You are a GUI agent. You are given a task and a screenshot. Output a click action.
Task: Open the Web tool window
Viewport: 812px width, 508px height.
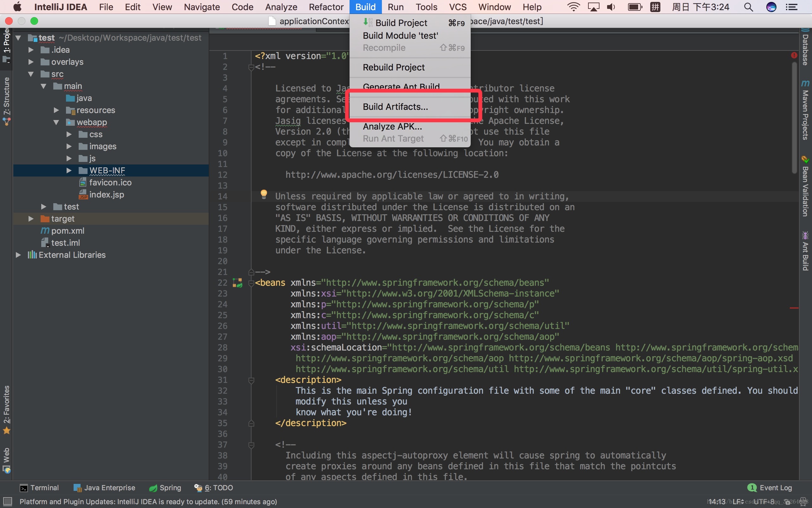6,460
